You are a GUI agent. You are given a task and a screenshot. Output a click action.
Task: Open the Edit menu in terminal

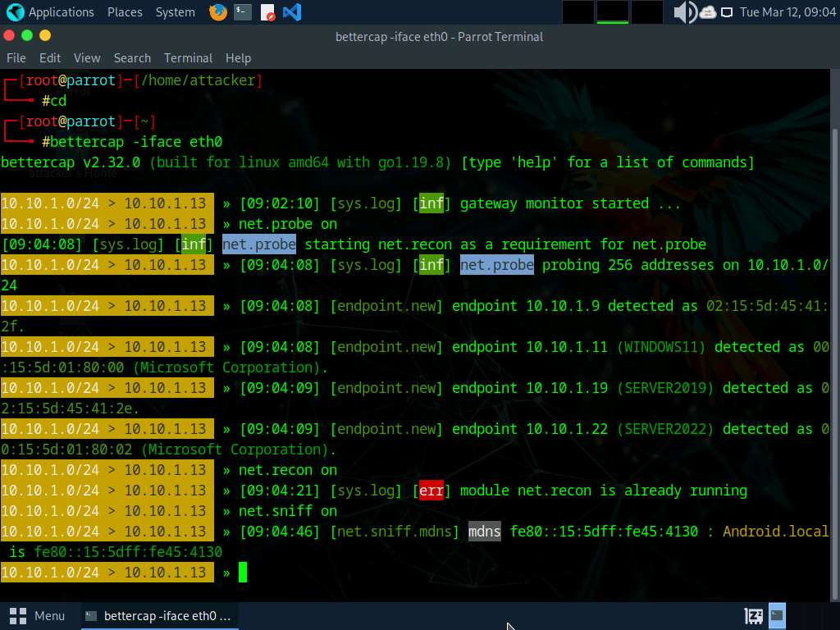[x=50, y=58]
